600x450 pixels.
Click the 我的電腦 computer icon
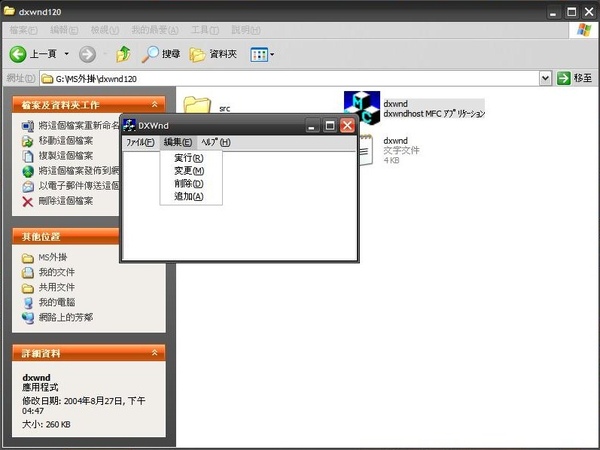(x=28, y=303)
